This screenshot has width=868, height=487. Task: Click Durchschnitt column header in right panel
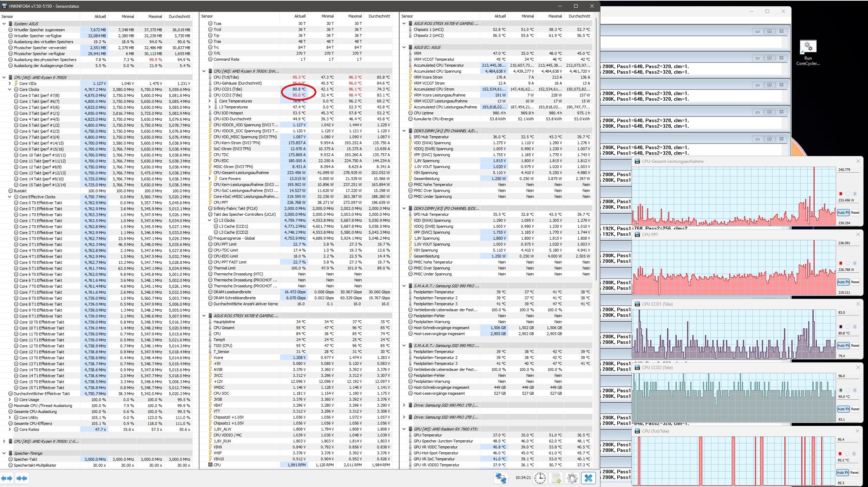coord(578,16)
